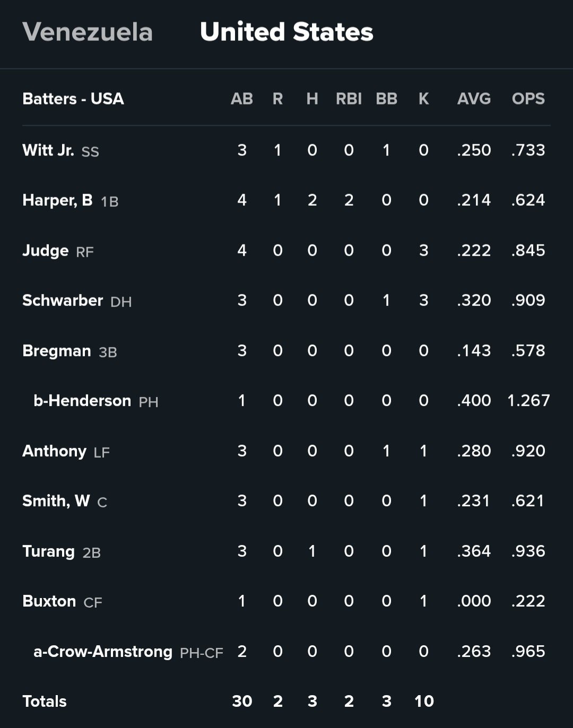Select the United States tab
The height and width of the screenshot is (728, 573).
(x=286, y=32)
